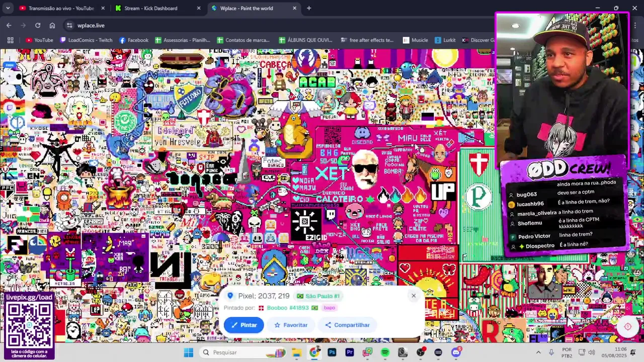
Task: Open Discord from the taskbar
Action: [456, 352]
